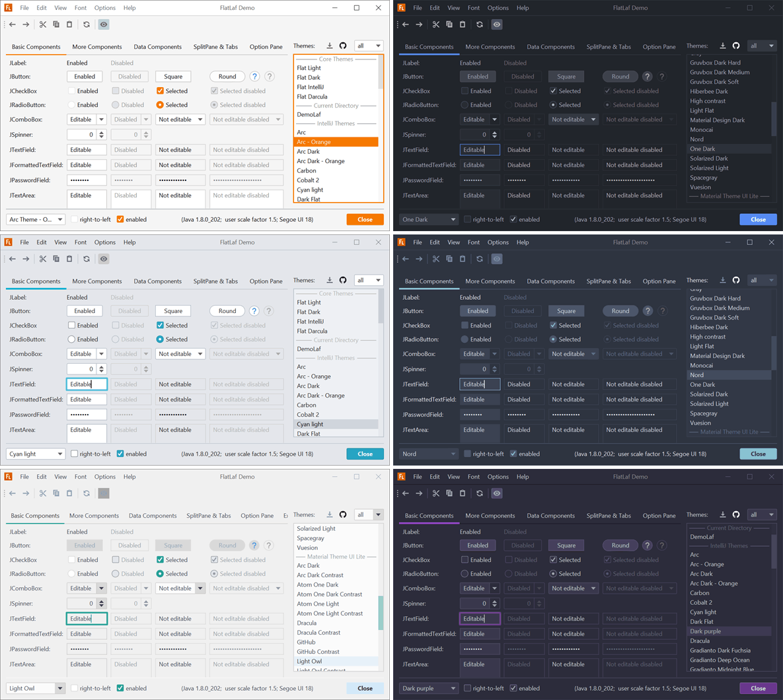Click the back navigation arrow in the toolbar
The height and width of the screenshot is (700, 783).
pyautogui.click(x=11, y=24)
